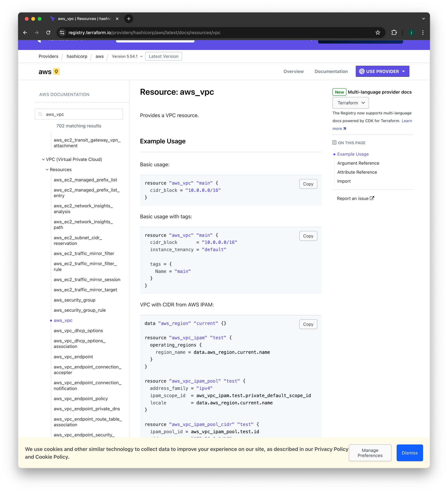Open aws_security_group_rule docs

pyautogui.click(x=80, y=310)
